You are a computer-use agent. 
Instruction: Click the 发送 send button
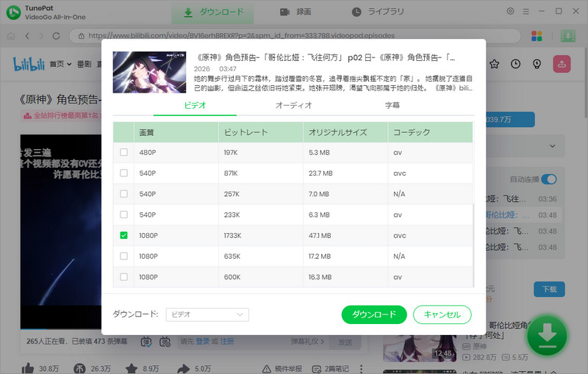pyautogui.click(x=345, y=342)
